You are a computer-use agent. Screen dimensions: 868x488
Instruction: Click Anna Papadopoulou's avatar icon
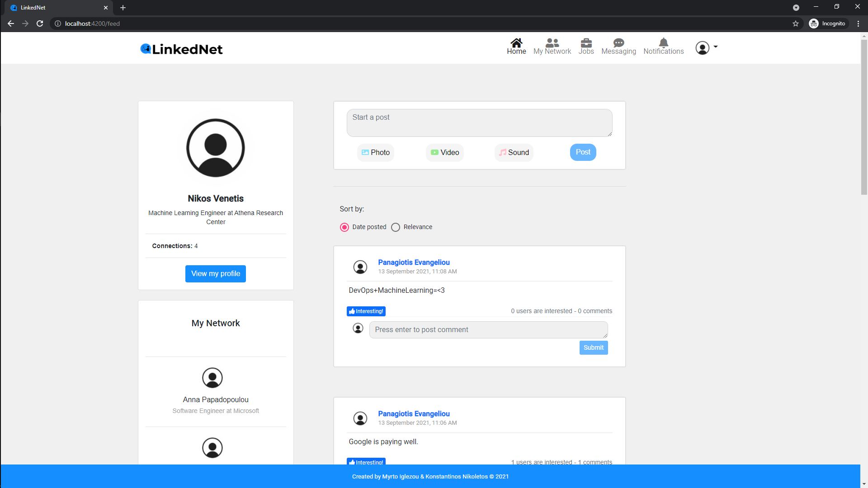[212, 378]
